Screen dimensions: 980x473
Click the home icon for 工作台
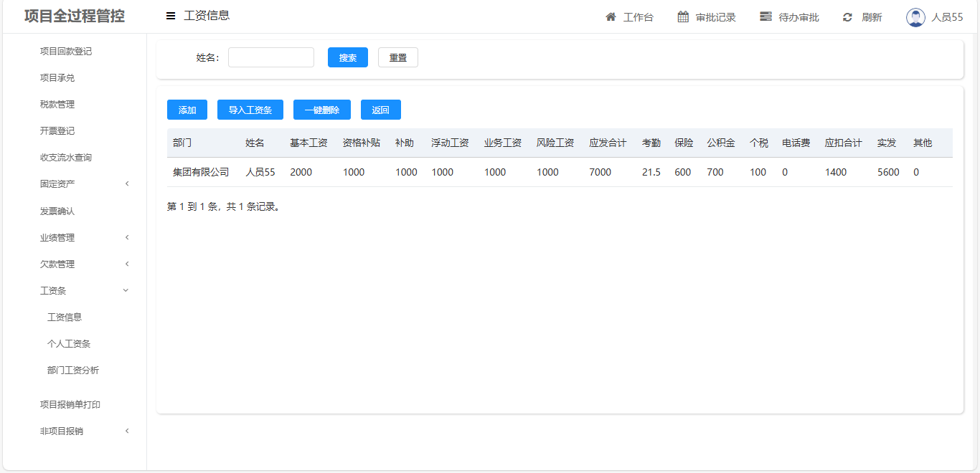611,17
